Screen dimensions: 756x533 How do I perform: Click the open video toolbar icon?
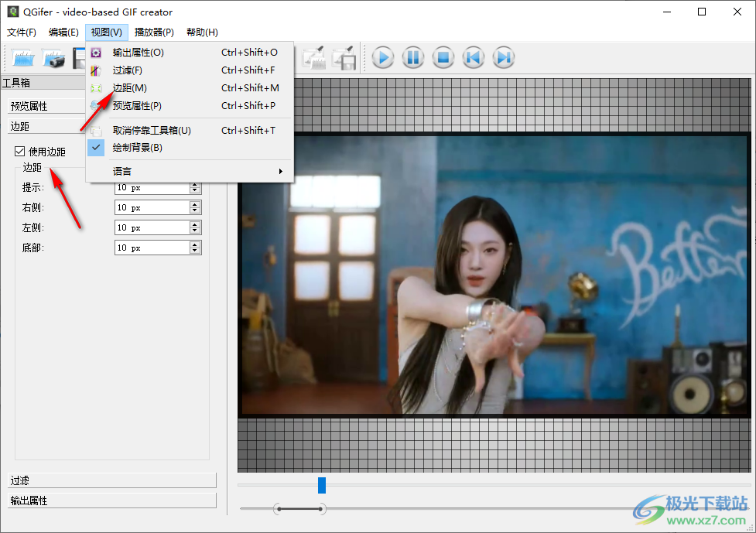point(24,56)
